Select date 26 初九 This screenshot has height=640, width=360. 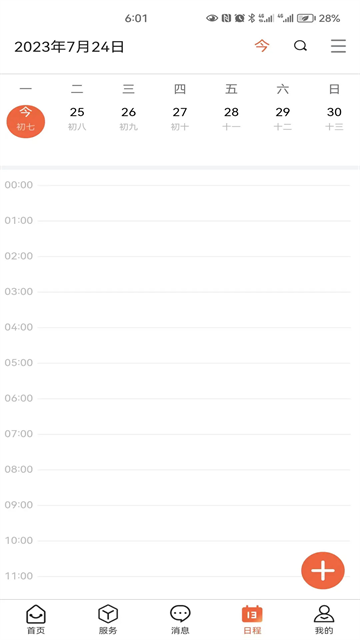pos(129,118)
